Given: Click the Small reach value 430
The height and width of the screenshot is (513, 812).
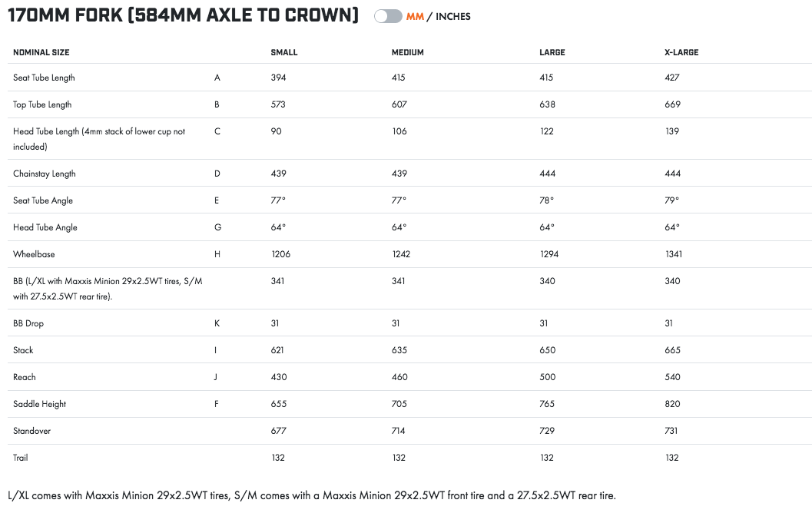Looking at the screenshot, I should coord(278,377).
